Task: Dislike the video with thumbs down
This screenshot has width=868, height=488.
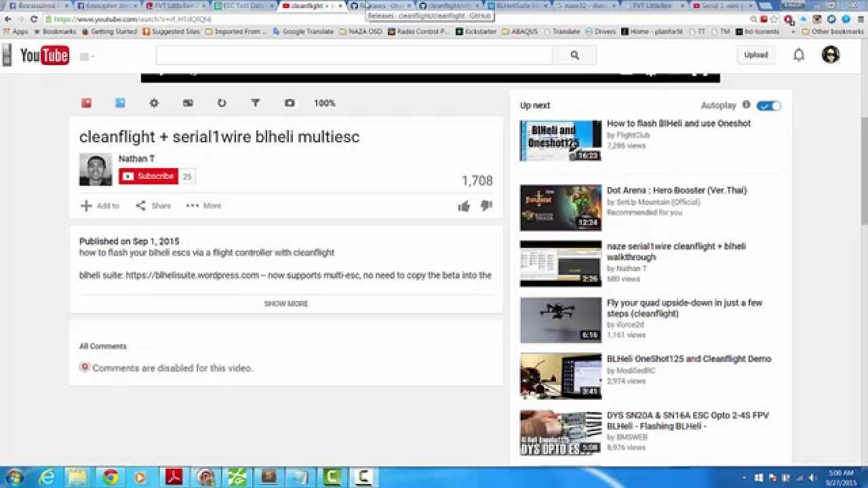Action: tap(486, 205)
